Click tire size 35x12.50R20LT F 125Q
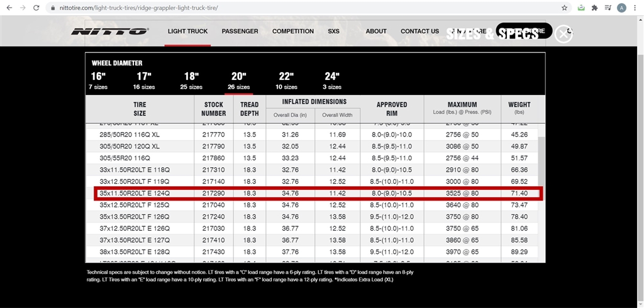The width and height of the screenshot is (644, 308). 135,205
